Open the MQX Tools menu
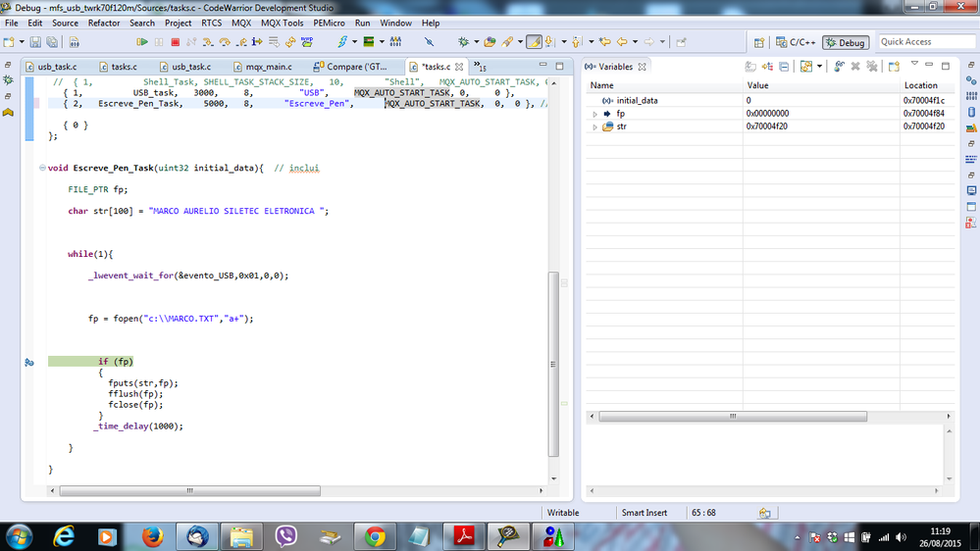The image size is (980, 551). click(282, 24)
